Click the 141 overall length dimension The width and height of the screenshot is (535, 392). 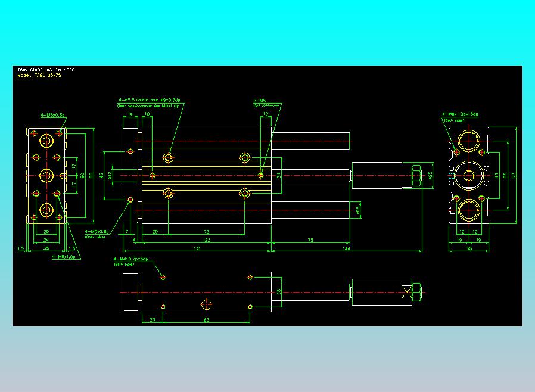click(197, 248)
